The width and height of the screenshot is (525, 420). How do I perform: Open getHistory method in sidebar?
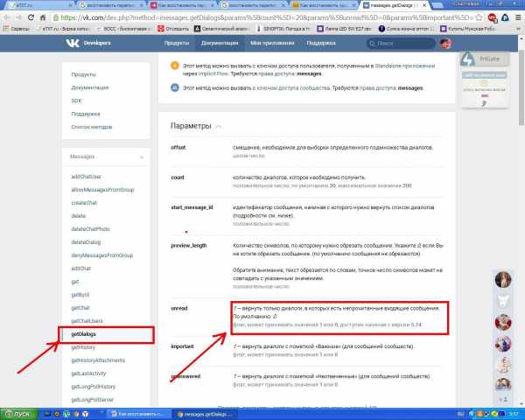pos(83,347)
